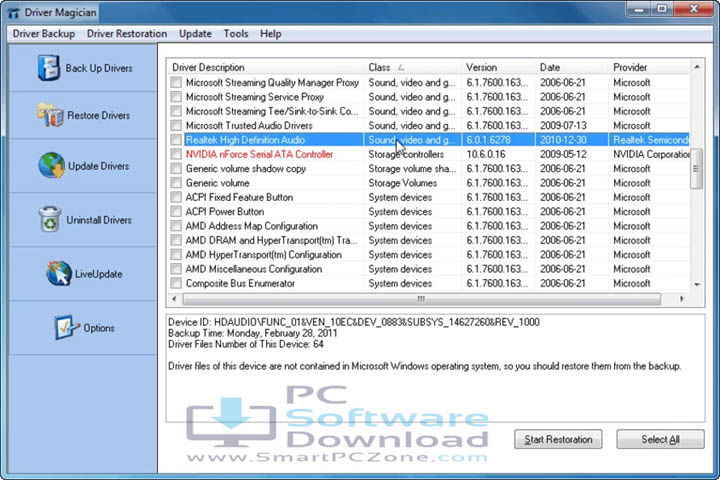Tick the Generic volume checkbox
This screenshot has height=480, width=720.
tap(176, 183)
